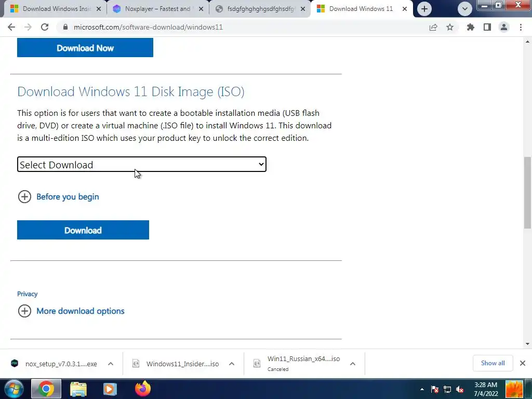532x399 pixels.
Task: Close the downloads bar
Action: tap(523, 363)
